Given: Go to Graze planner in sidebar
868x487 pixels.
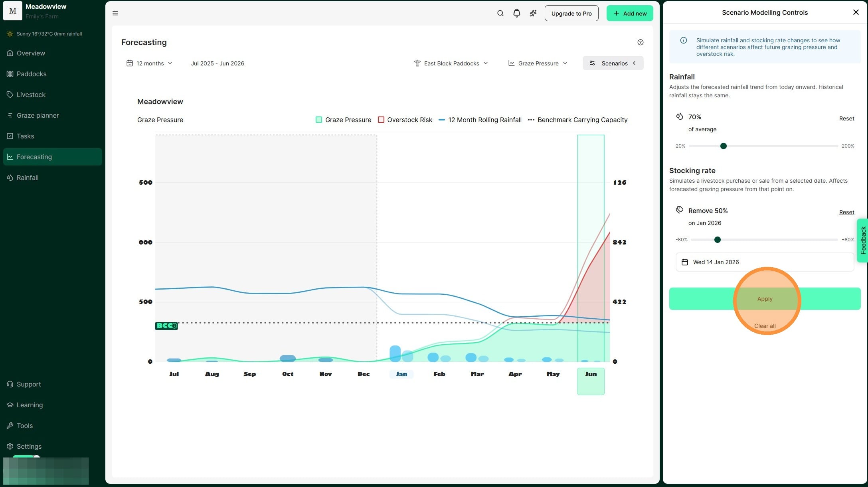Looking at the screenshot, I should pyautogui.click(x=38, y=115).
